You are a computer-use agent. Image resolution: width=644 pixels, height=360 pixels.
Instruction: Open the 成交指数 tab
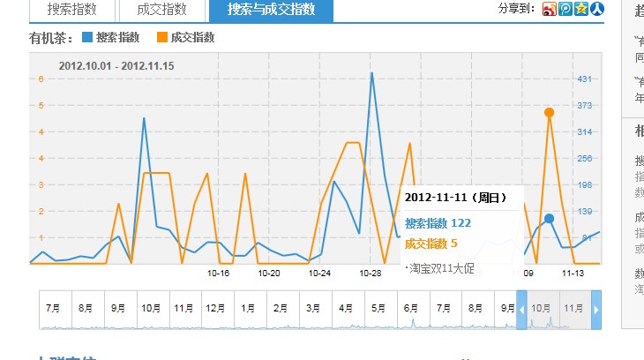coord(162,10)
